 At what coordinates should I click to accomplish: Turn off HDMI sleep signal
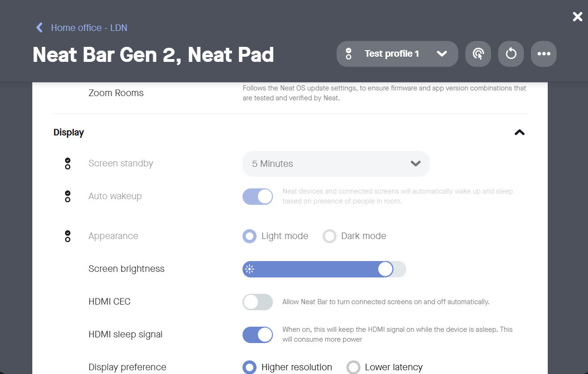click(257, 335)
